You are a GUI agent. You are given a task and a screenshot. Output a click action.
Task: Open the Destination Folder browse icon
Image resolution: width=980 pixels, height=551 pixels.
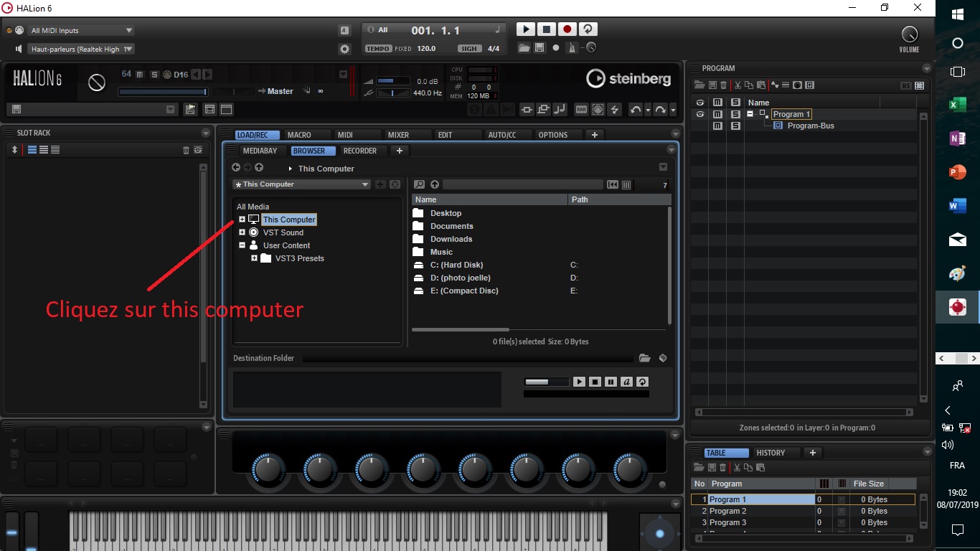(644, 358)
